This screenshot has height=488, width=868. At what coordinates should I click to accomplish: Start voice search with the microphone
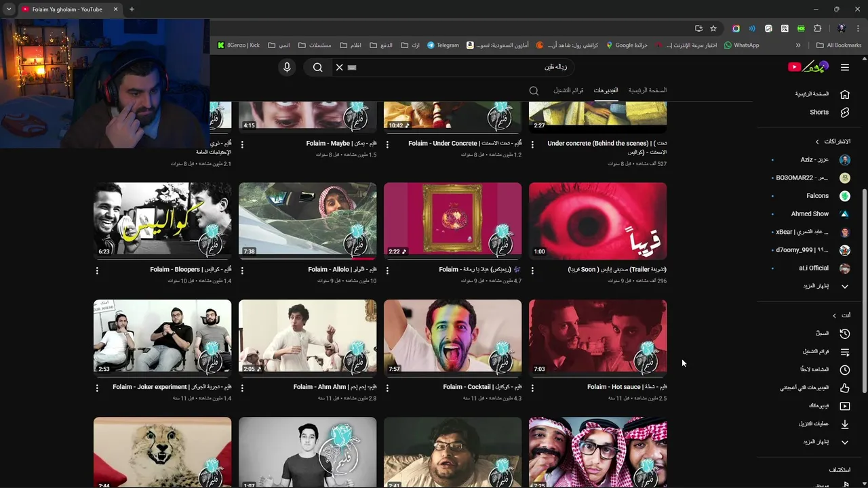click(x=287, y=67)
